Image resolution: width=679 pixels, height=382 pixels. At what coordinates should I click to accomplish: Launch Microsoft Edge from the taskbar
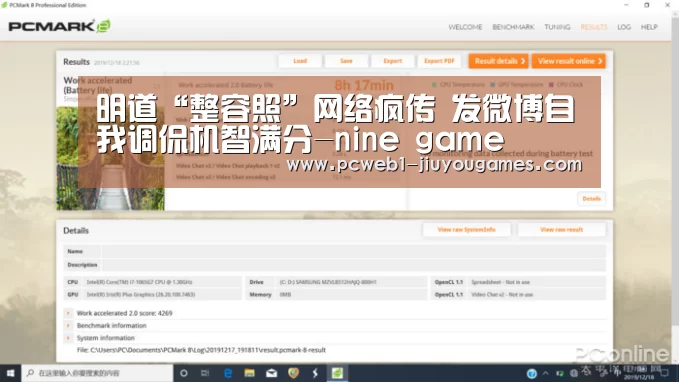click(228, 373)
